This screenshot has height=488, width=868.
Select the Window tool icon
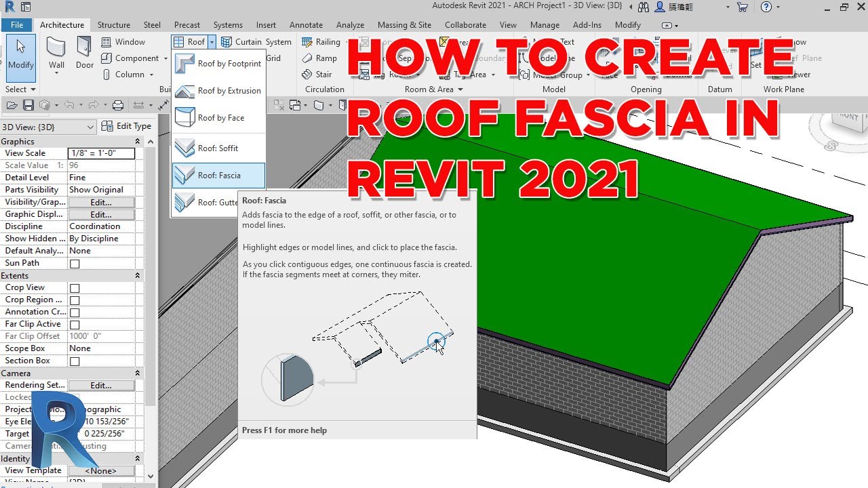106,42
